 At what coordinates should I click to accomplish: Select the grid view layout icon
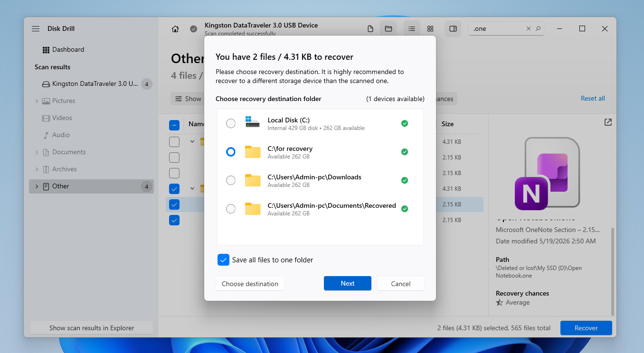click(x=430, y=29)
